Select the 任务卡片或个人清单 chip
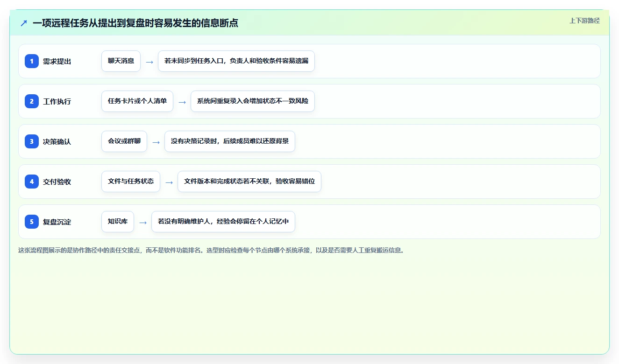Screen dimensions: 619x364 tap(137, 101)
